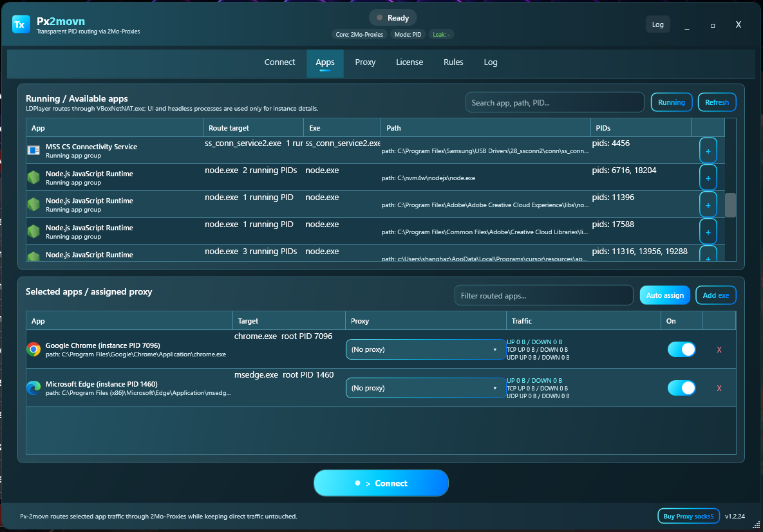Go to the License tab
The image size is (763, 532).
[x=410, y=62]
